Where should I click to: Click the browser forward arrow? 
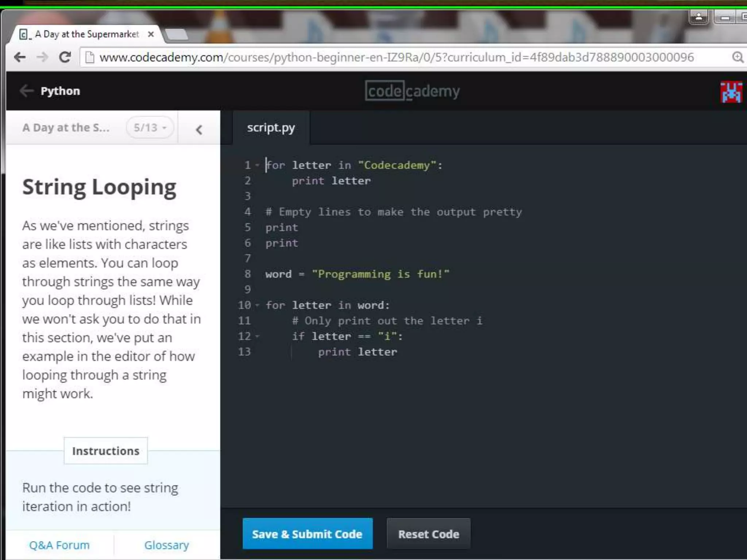(43, 57)
